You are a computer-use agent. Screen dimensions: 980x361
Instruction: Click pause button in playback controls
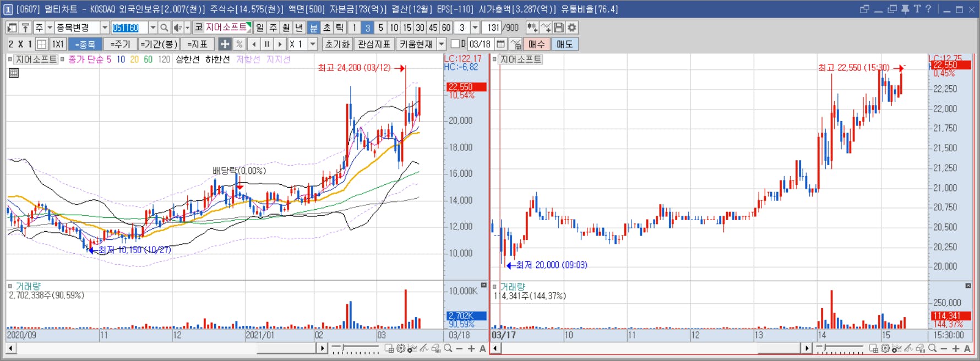[x=267, y=44]
